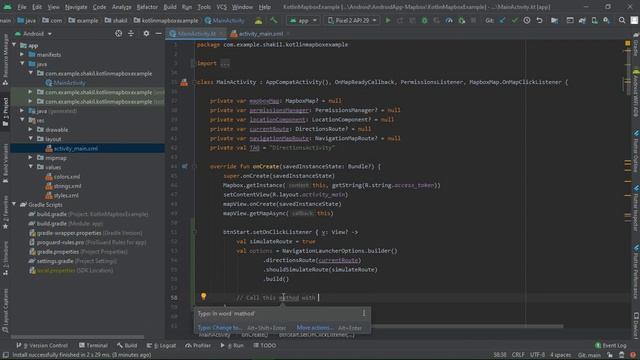
Task: Open Git show history clock icon
Action: tap(527, 20)
